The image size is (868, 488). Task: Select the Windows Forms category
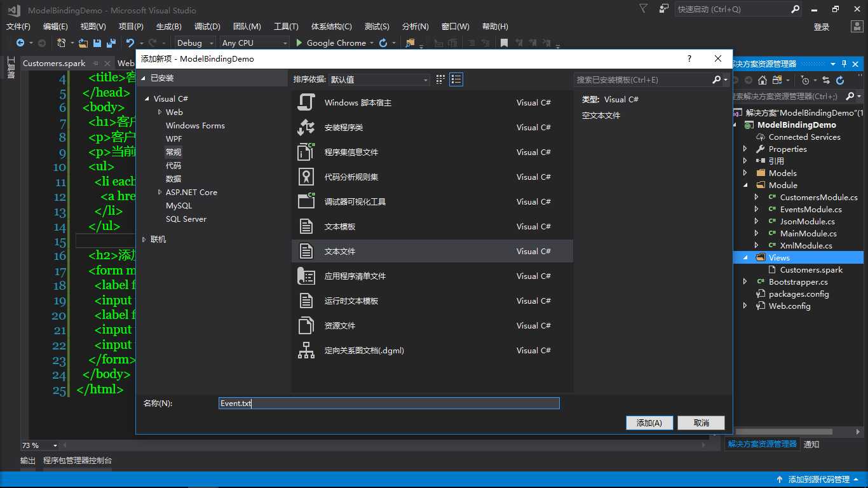(195, 125)
